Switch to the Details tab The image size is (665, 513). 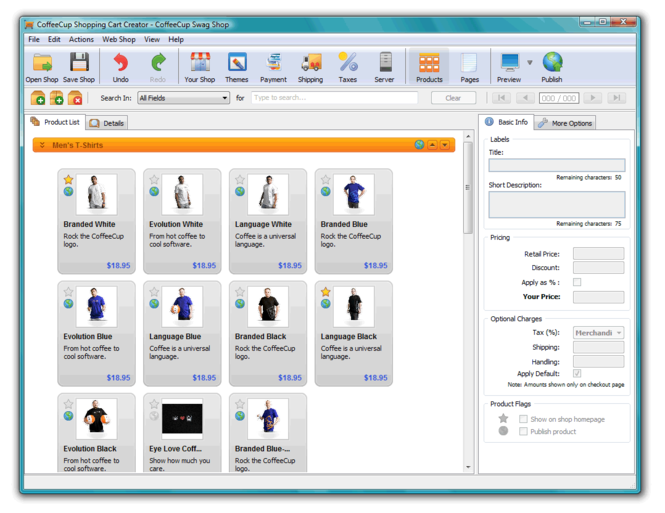click(x=107, y=123)
